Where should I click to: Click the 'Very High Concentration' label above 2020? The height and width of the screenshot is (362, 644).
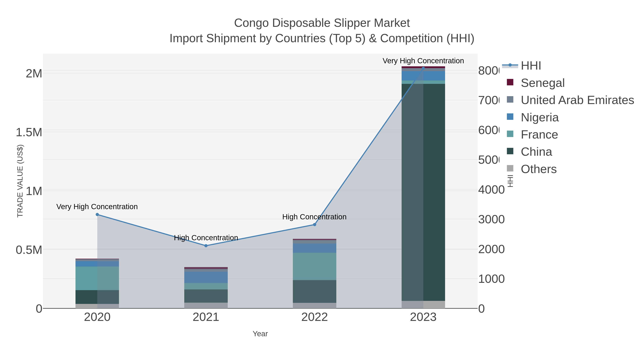tap(97, 207)
